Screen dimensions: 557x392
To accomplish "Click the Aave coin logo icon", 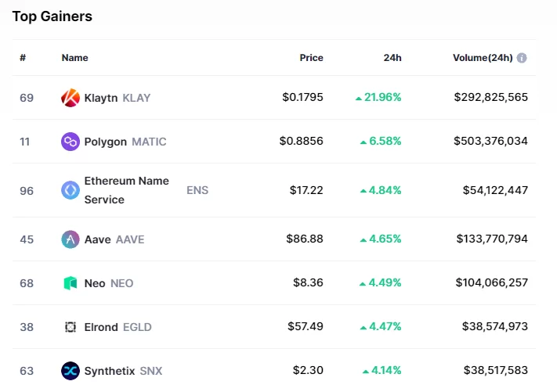I will coord(71,239).
